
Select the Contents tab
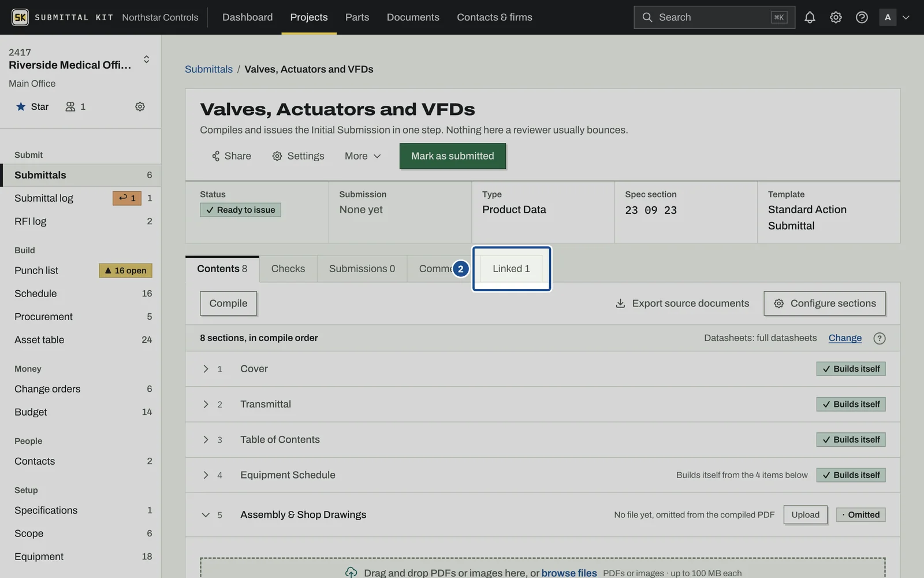[x=222, y=269]
